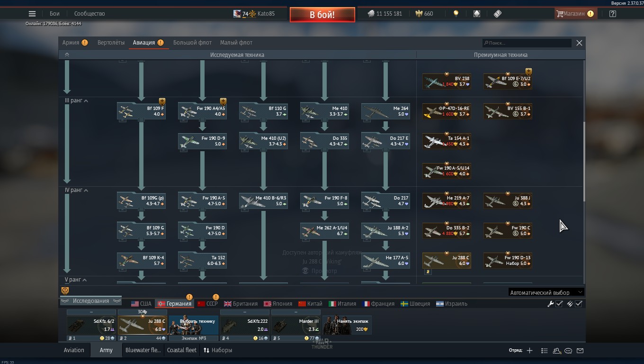Switch to the Coastal fleet preset tab

[182, 350]
